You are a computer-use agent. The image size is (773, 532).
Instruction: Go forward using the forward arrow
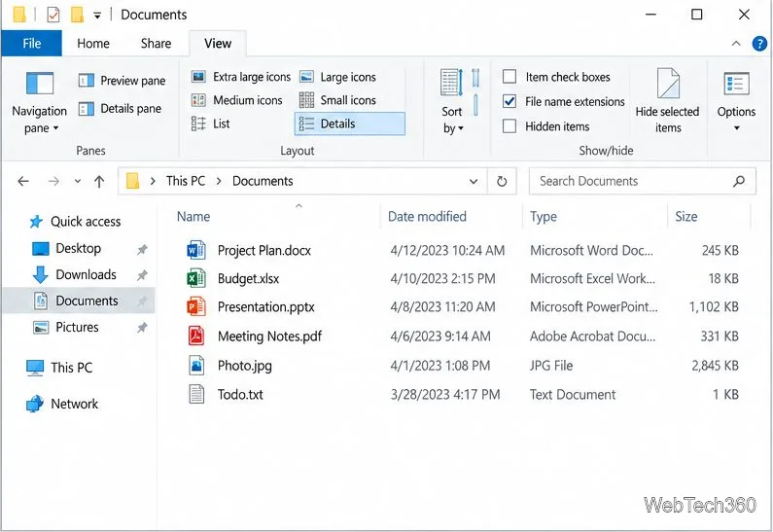[53, 182]
